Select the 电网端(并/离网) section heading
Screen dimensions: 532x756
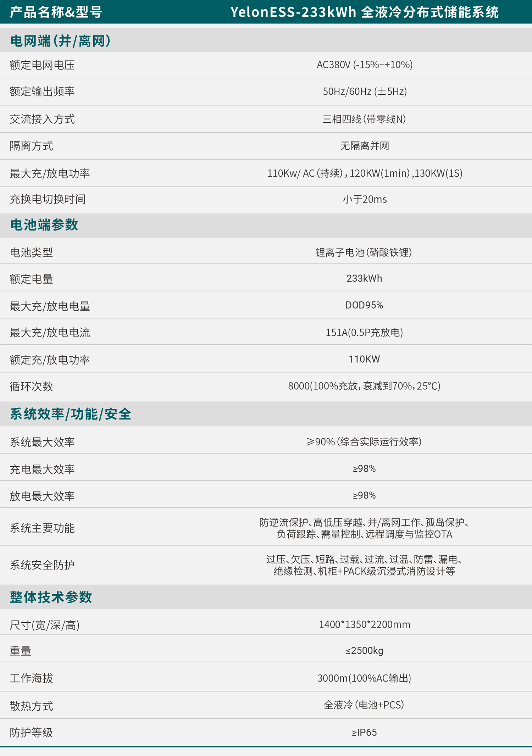point(60,41)
